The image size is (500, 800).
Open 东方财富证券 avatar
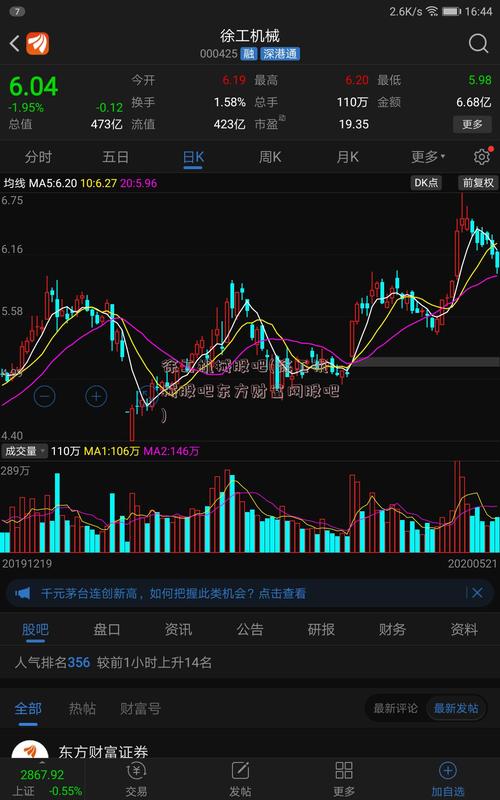tap(30, 750)
